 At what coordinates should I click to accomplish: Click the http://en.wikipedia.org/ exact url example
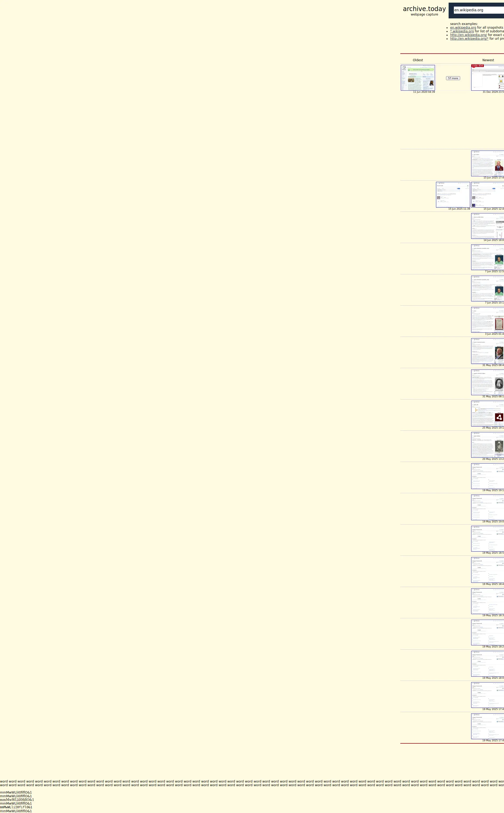(x=468, y=35)
